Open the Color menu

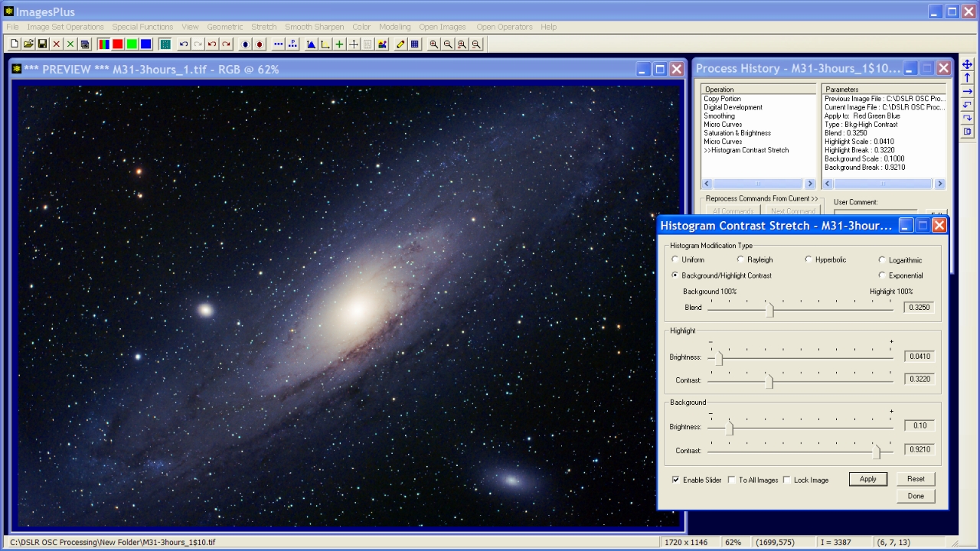click(361, 27)
